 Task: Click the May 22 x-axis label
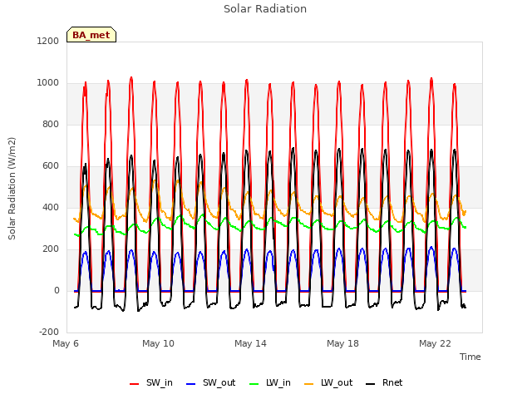click(x=435, y=343)
